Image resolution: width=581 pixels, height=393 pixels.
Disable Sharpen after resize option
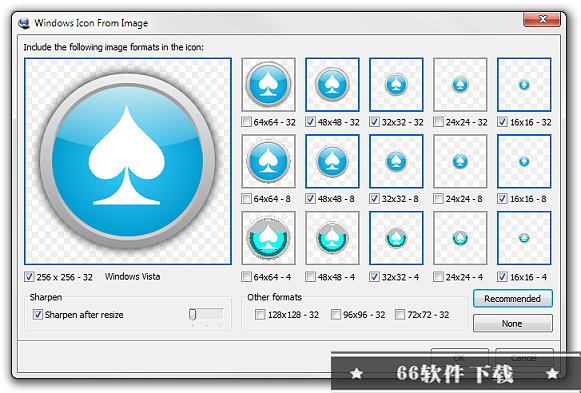tap(37, 315)
